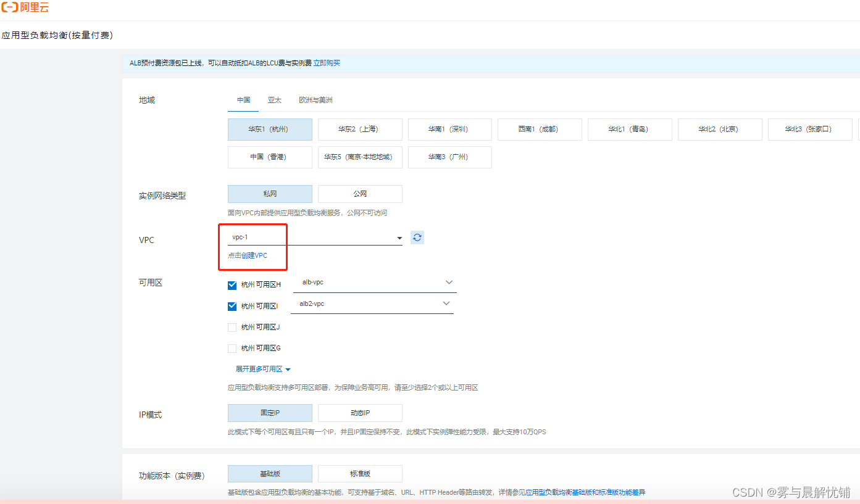Image resolution: width=860 pixels, height=504 pixels.
Task: Click the 应用型负载均衡(按量付费) page title
Action: [57, 35]
